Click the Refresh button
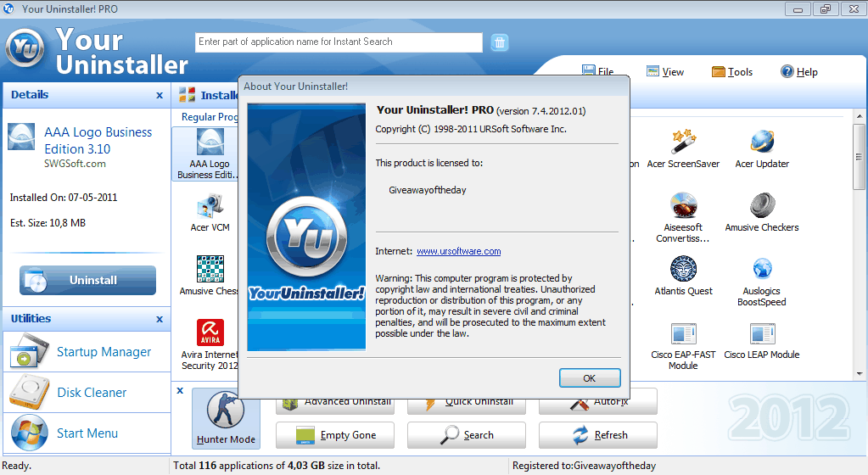This screenshot has height=475, width=868. click(x=598, y=435)
